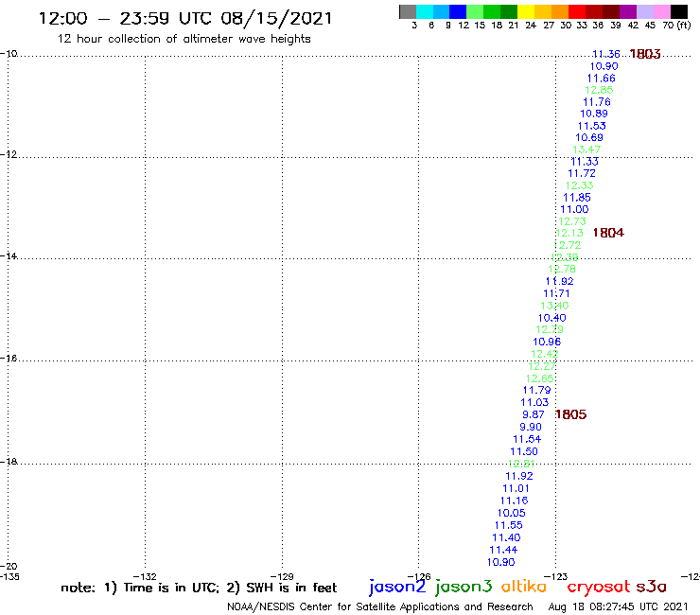Select the 11.01 wave height value
The width and height of the screenshot is (700, 615).
[516, 488]
